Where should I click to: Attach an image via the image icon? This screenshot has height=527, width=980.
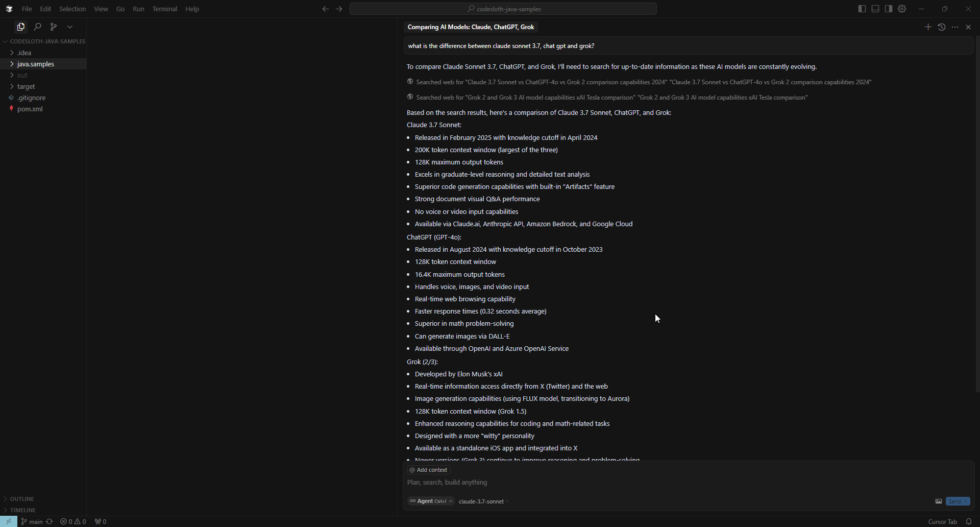938,501
